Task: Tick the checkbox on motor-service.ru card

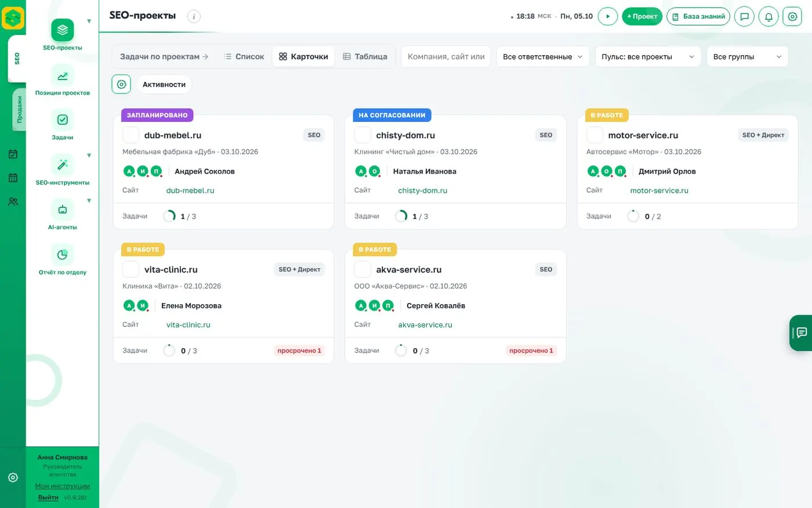Action: [x=594, y=135]
